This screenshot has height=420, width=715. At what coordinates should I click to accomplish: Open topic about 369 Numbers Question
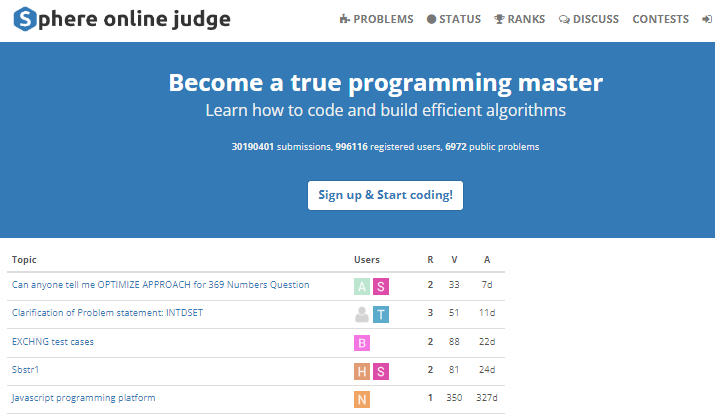click(161, 285)
